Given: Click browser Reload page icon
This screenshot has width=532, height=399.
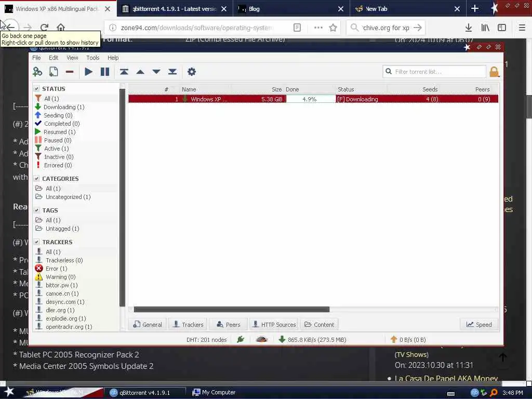Looking at the screenshot, I should click(x=45, y=28).
